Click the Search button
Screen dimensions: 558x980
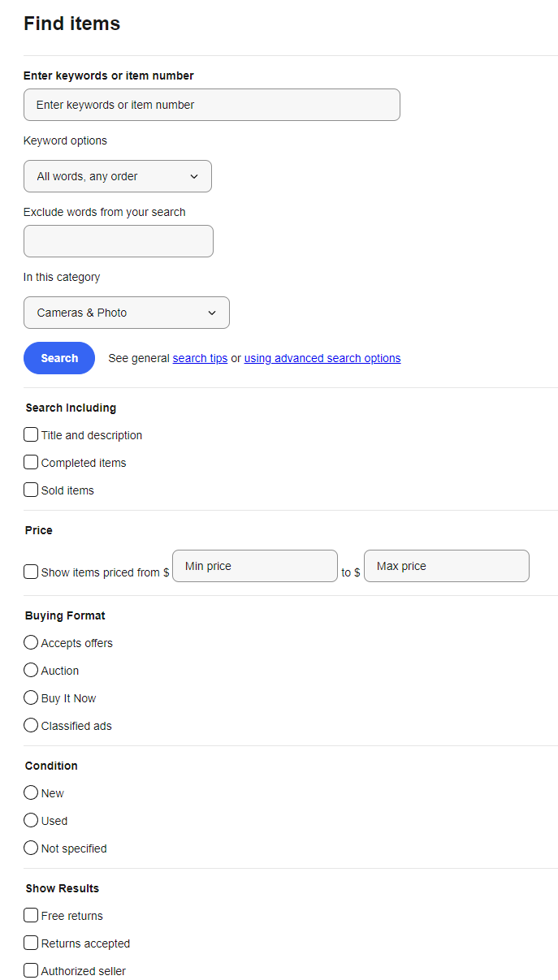[x=58, y=357]
